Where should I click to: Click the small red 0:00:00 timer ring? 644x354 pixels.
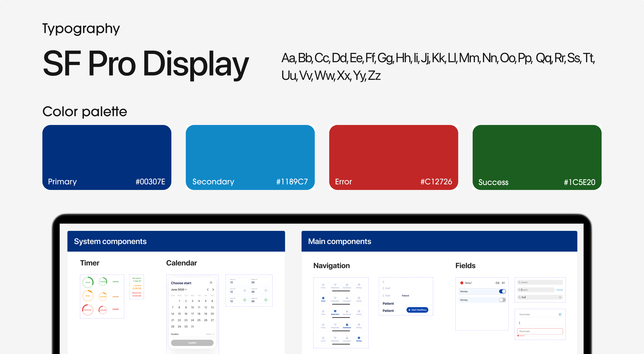pos(103,310)
